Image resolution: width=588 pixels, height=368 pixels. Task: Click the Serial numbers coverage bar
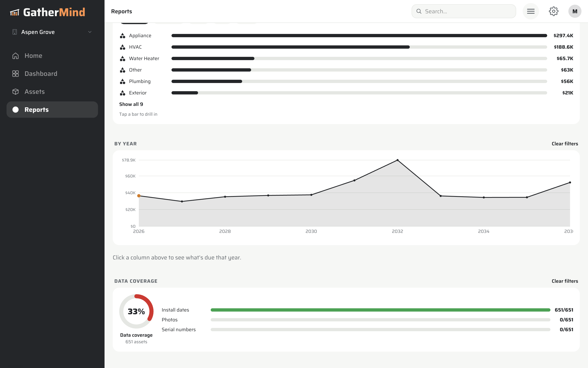point(381,330)
